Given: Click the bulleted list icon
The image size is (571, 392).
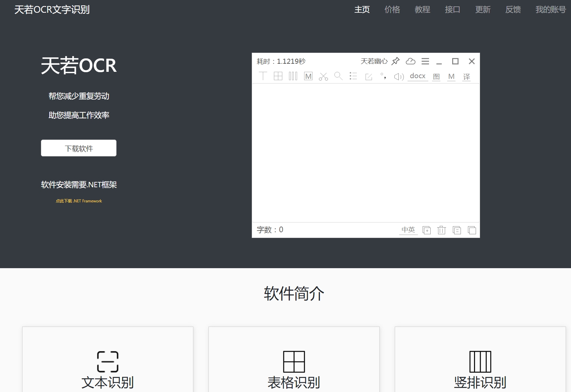Looking at the screenshot, I should 353,76.
